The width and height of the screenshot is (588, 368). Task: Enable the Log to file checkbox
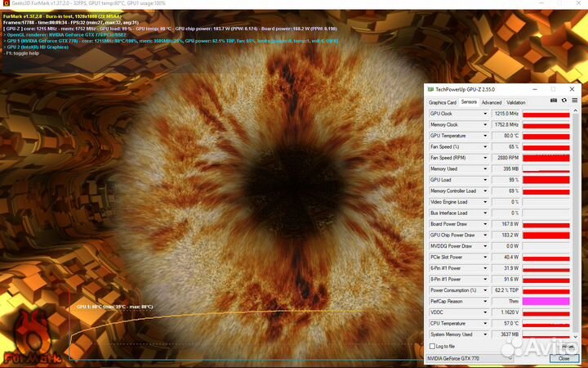(x=432, y=346)
